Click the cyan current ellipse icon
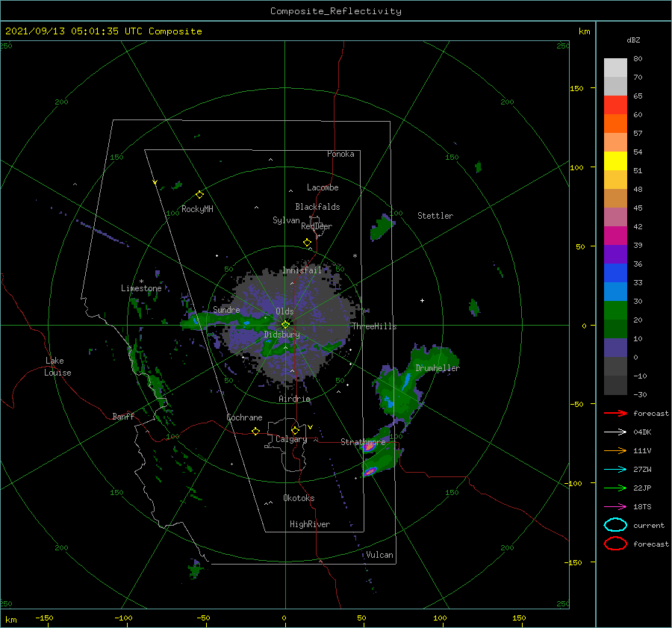This screenshot has width=672, height=628. (x=615, y=525)
